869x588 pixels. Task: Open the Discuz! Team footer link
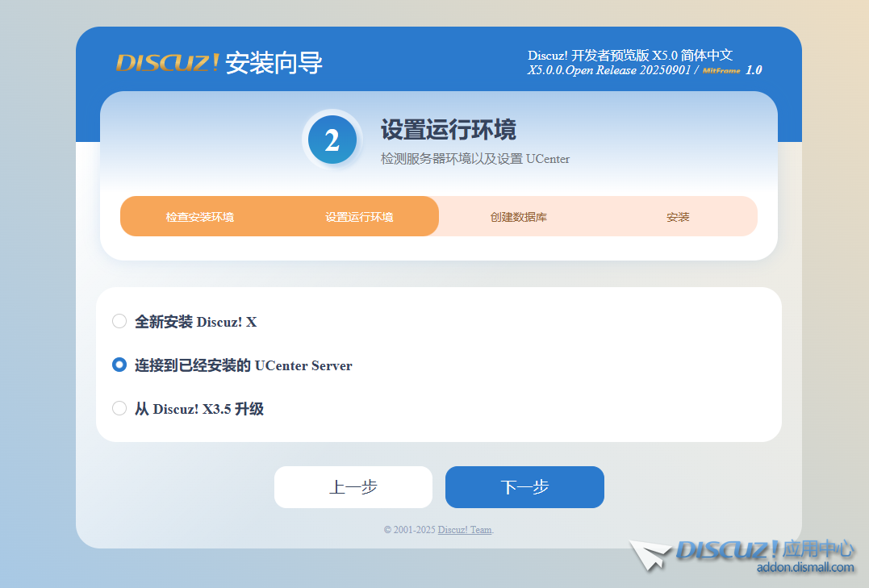(x=465, y=530)
